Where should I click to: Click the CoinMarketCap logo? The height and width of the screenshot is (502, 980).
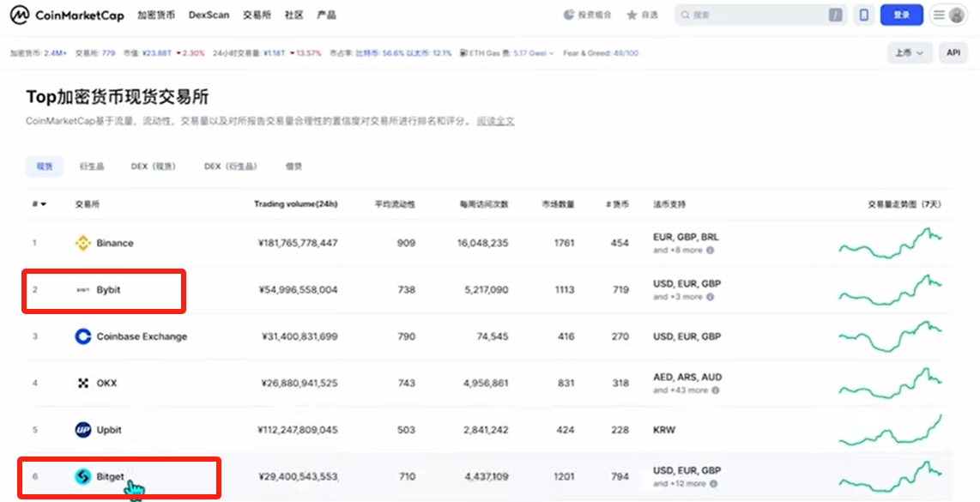(67, 15)
